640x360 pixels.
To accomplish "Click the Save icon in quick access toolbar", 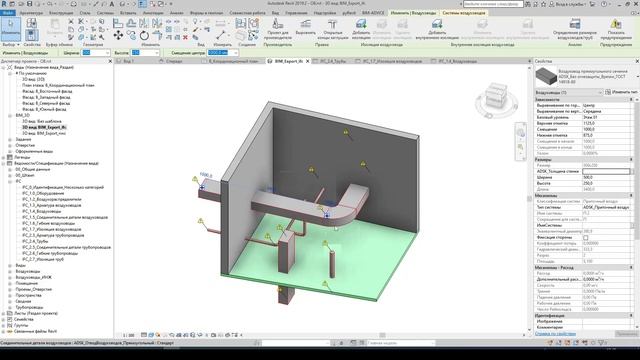I will [29, 4].
